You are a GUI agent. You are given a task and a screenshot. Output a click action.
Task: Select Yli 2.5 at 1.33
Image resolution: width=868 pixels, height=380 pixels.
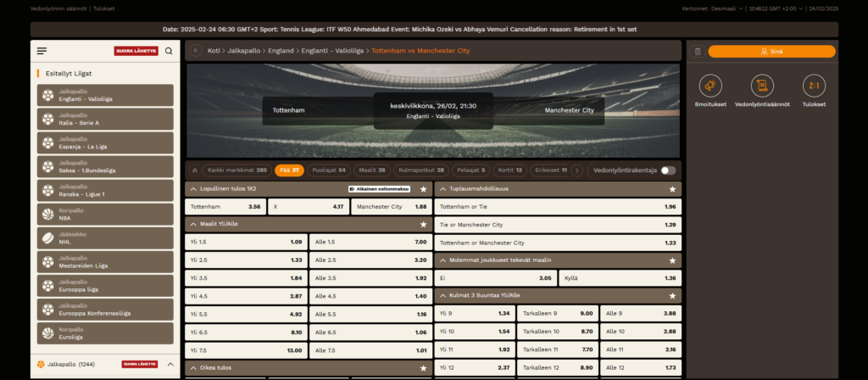click(246, 260)
